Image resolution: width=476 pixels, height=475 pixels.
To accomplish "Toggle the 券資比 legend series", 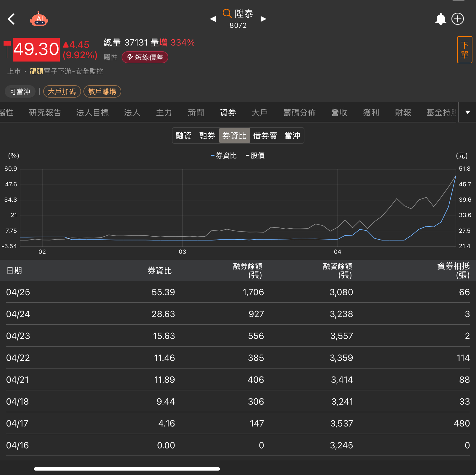I will point(224,156).
